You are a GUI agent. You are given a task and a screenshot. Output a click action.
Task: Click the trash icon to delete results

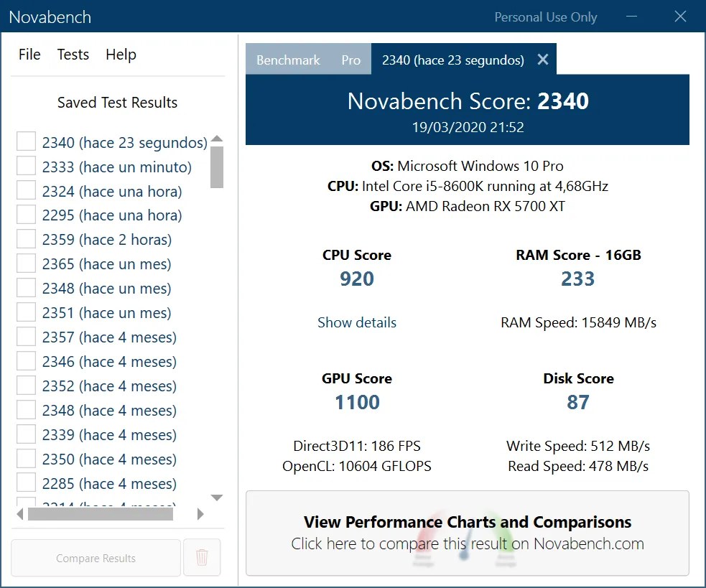[x=202, y=557]
